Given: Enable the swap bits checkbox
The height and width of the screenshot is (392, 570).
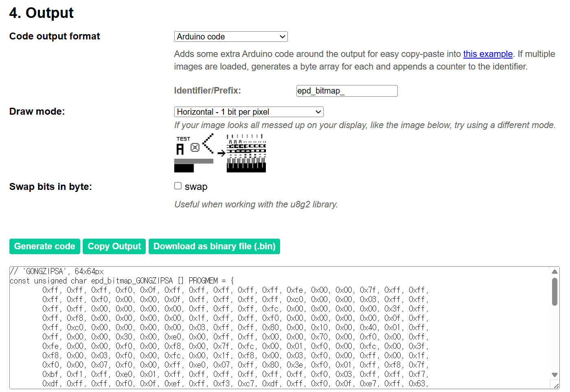Looking at the screenshot, I should [178, 186].
